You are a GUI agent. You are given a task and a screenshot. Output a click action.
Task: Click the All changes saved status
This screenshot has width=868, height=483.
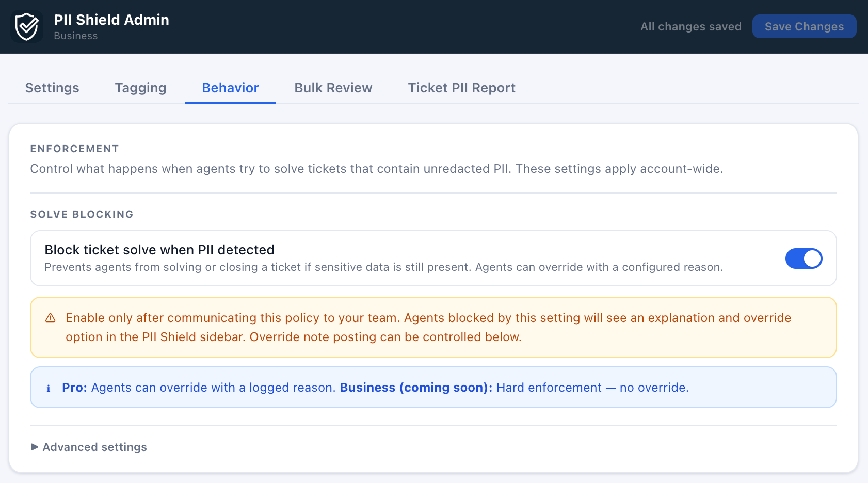click(x=691, y=26)
